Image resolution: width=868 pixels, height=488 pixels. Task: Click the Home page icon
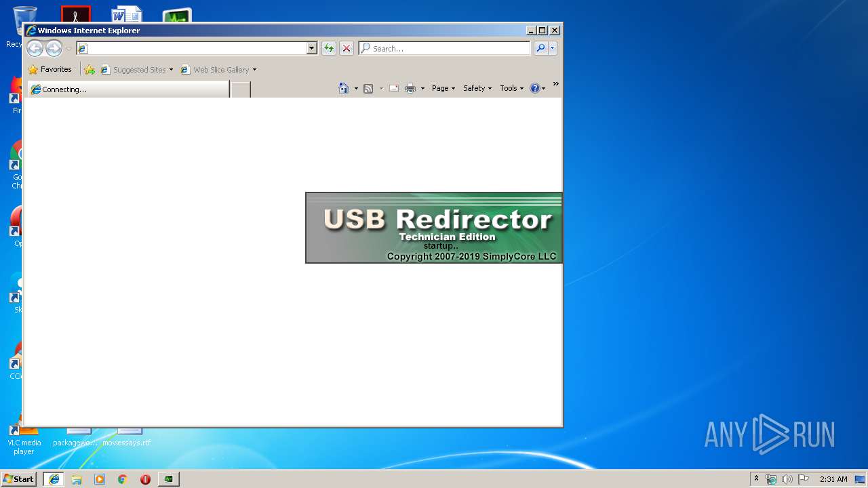(x=344, y=88)
